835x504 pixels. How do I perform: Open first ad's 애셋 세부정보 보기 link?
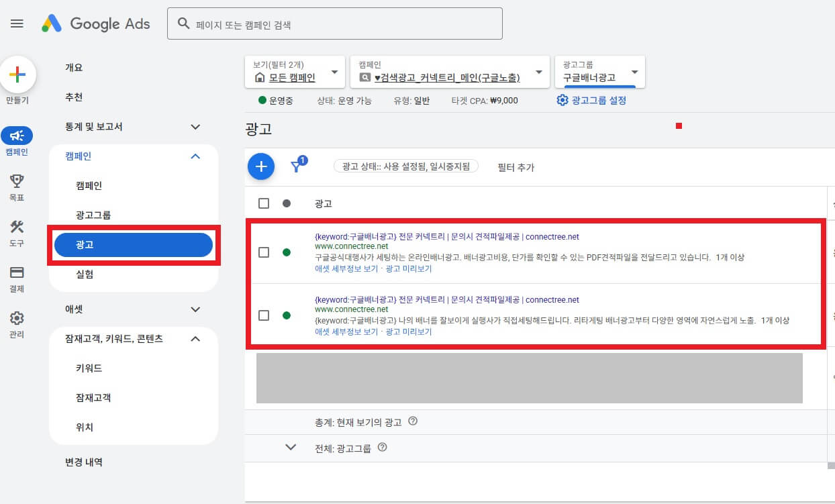[x=346, y=268]
